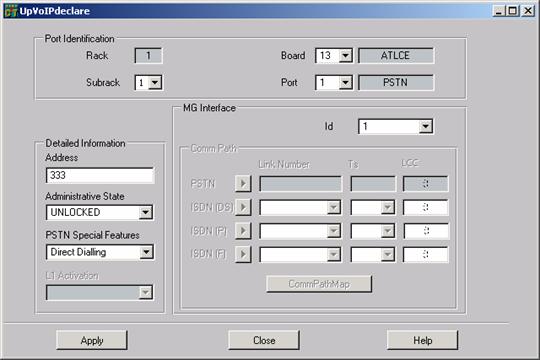Image resolution: width=540 pixels, height=360 pixels.
Task: Minimize the UpVoIPdeclare window
Action: [499, 11]
